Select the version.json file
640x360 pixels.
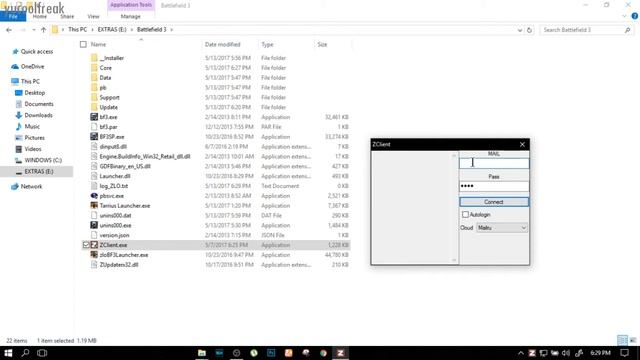(x=114, y=235)
